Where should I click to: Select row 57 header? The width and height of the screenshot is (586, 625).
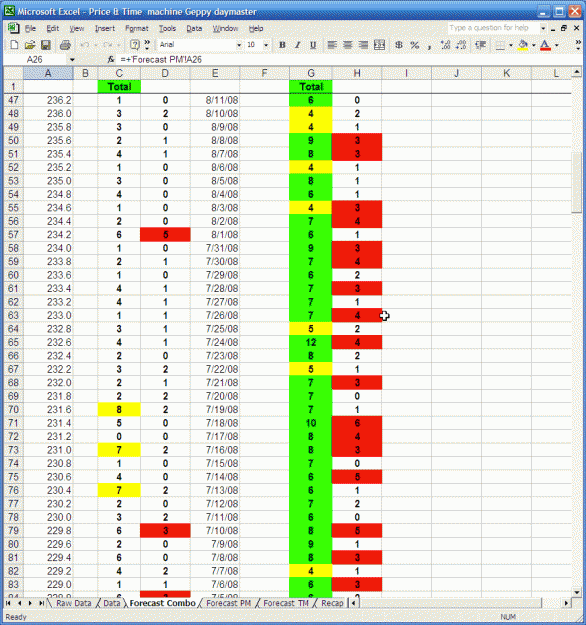click(14, 234)
